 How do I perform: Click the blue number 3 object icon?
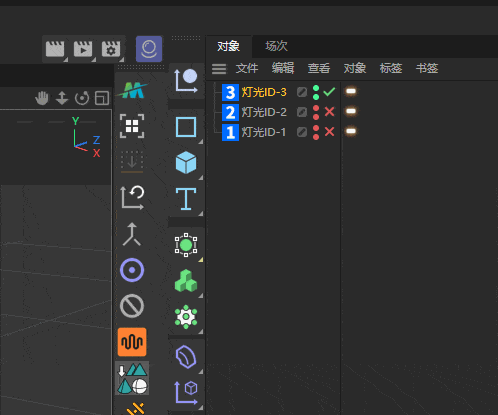(x=230, y=92)
